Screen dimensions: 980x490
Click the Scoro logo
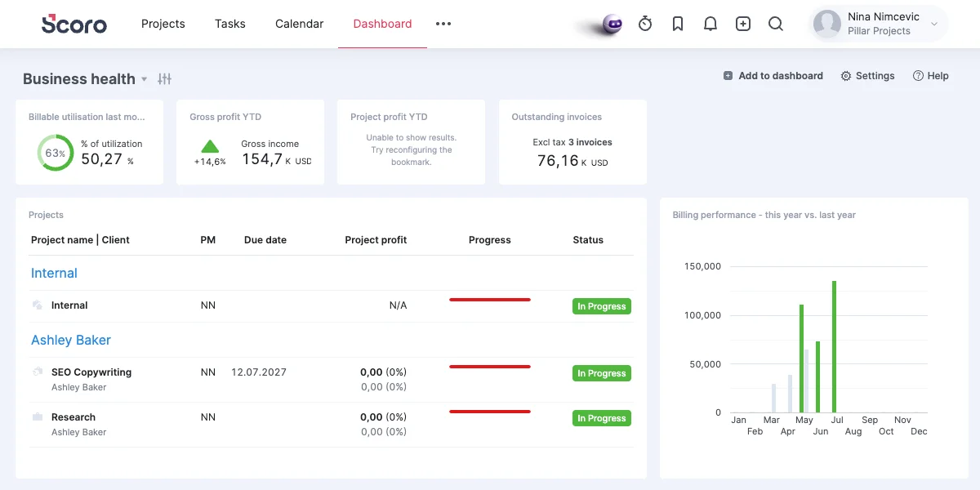[74, 24]
